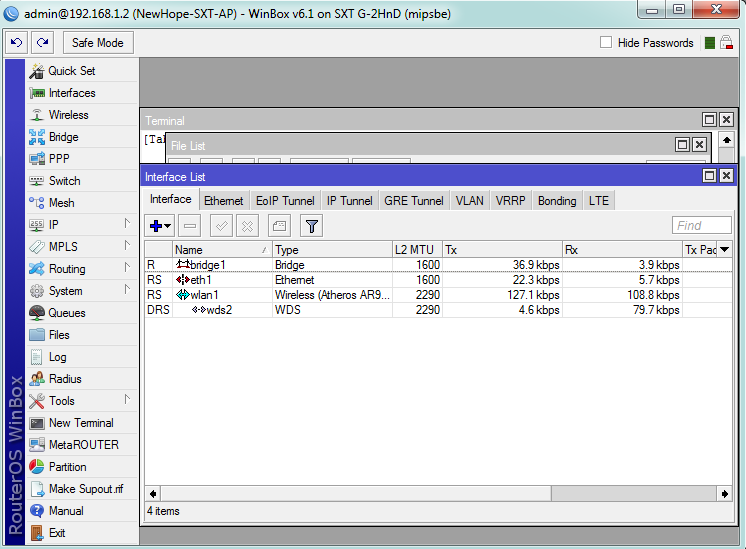Viewport: 746px width, 549px height.
Task: Open Mesh menu in sidebar
Action: click(x=82, y=203)
